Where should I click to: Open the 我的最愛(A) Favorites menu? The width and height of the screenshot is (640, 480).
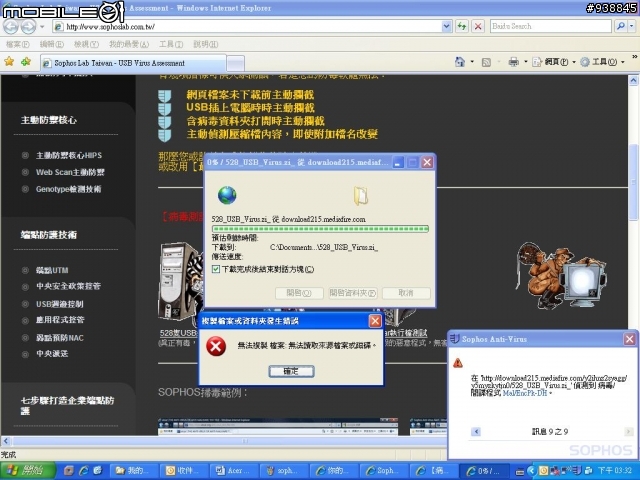[129, 44]
